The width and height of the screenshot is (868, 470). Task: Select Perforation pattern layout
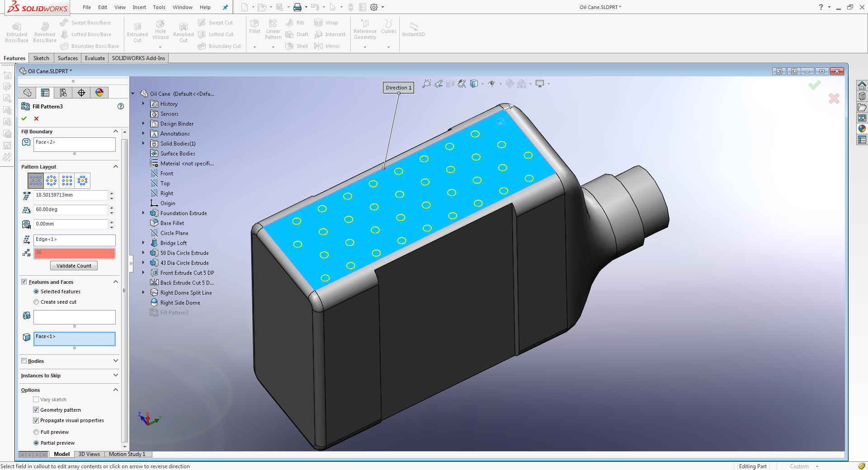pos(36,181)
